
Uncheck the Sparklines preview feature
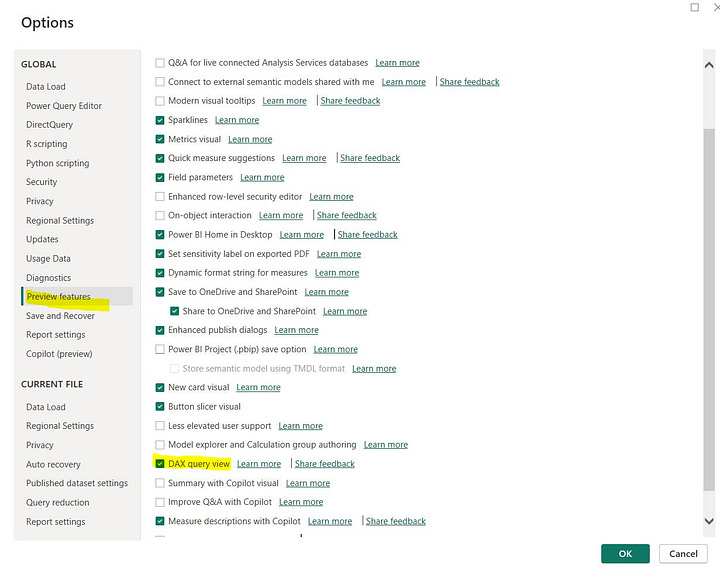point(160,120)
